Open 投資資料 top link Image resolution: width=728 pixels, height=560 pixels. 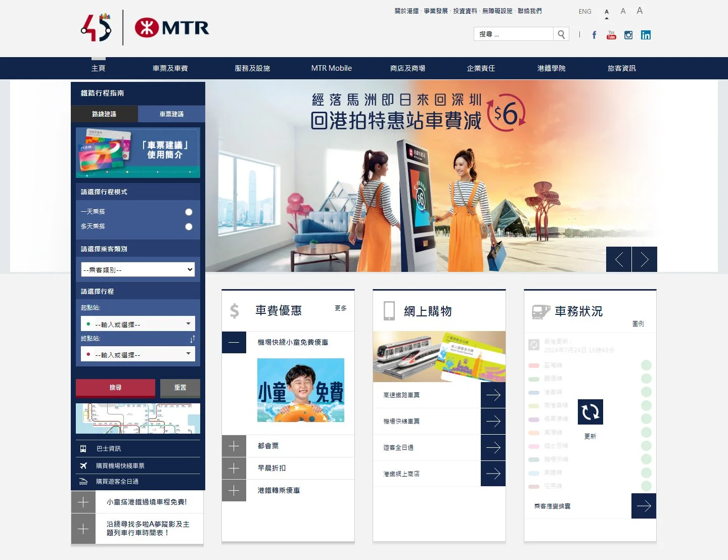coord(465,11)
